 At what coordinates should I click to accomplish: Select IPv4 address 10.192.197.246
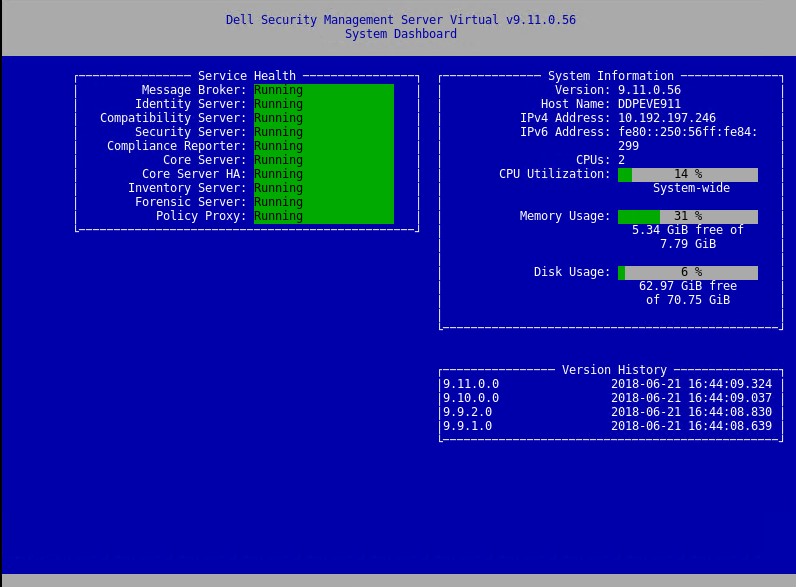(x=667, y=118)
